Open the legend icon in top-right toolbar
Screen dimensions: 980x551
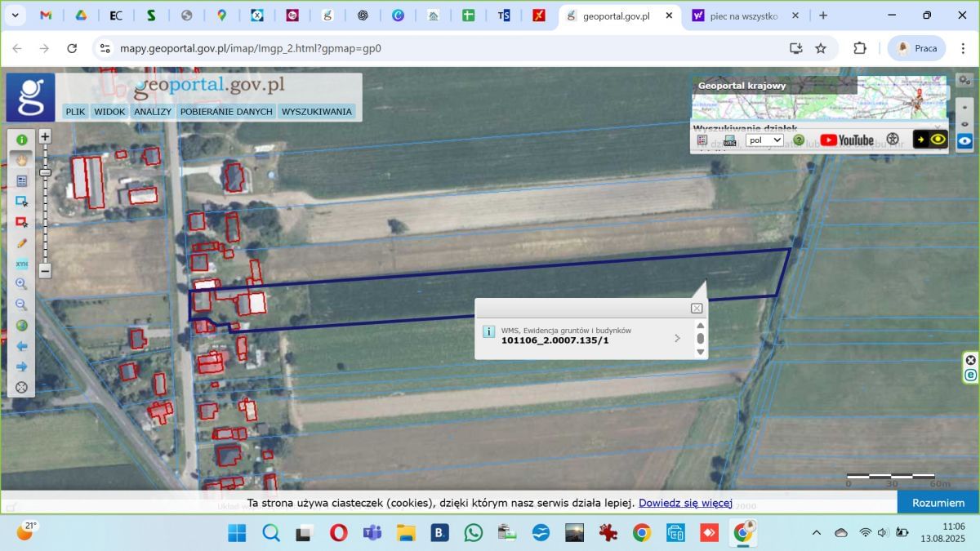702,140
